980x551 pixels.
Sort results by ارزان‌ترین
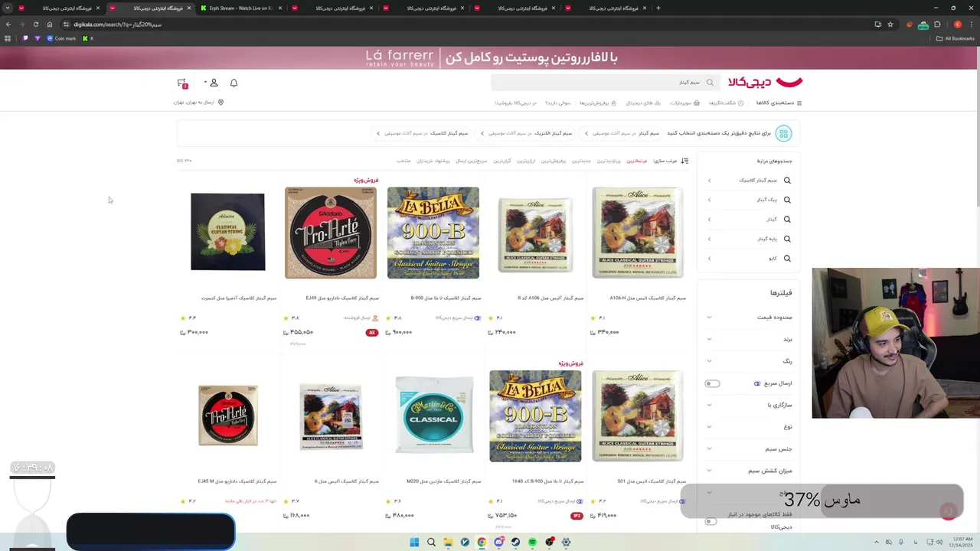(x=526, y=161)
